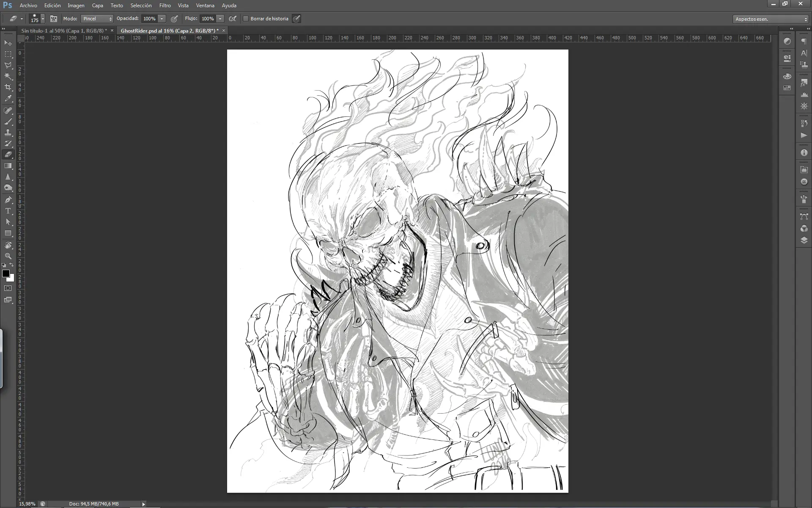Open the Paths panel icon
Screen dimensions: 812x508
804,217
